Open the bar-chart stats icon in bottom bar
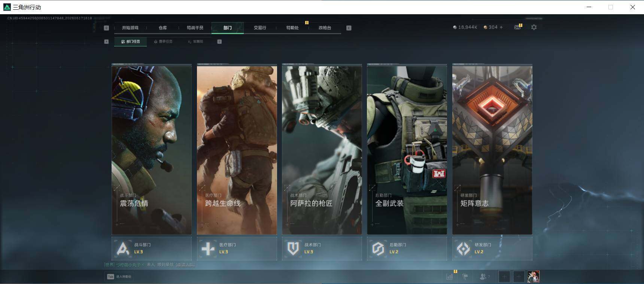The width and height of the screenshot is (644, 284). (450, 277)
